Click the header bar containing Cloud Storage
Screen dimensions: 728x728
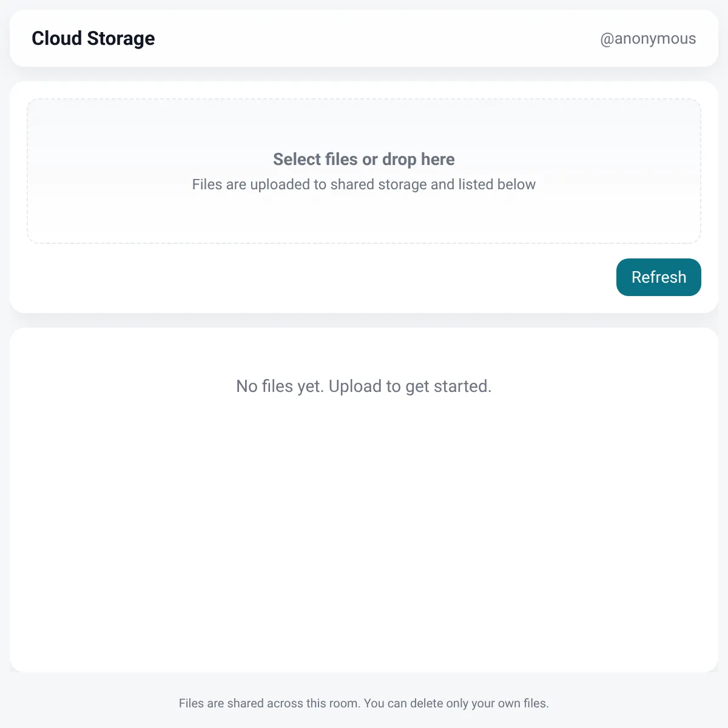[364, 38]
